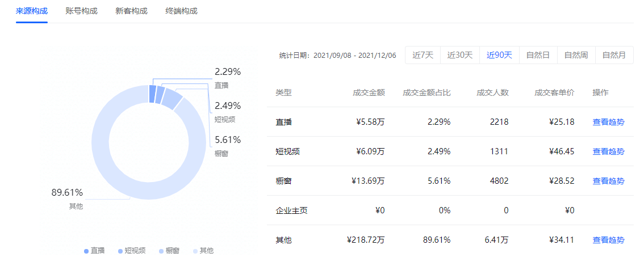This screenshot has width=644, height=270.
Task: Toggle the 短视频 legend dot
Action: pos(120,251)
